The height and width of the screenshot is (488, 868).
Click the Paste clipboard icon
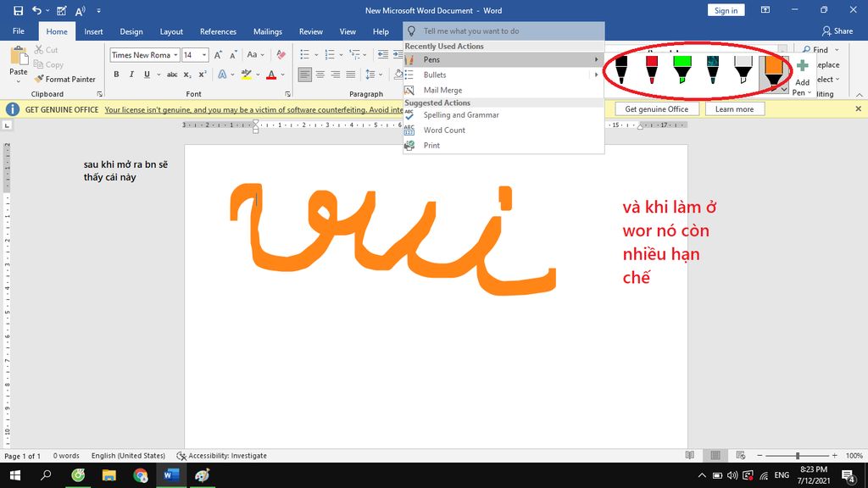19,57
